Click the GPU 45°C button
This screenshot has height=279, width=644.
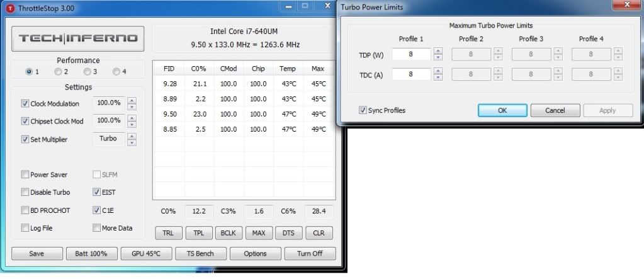click(x=146, y=254)
